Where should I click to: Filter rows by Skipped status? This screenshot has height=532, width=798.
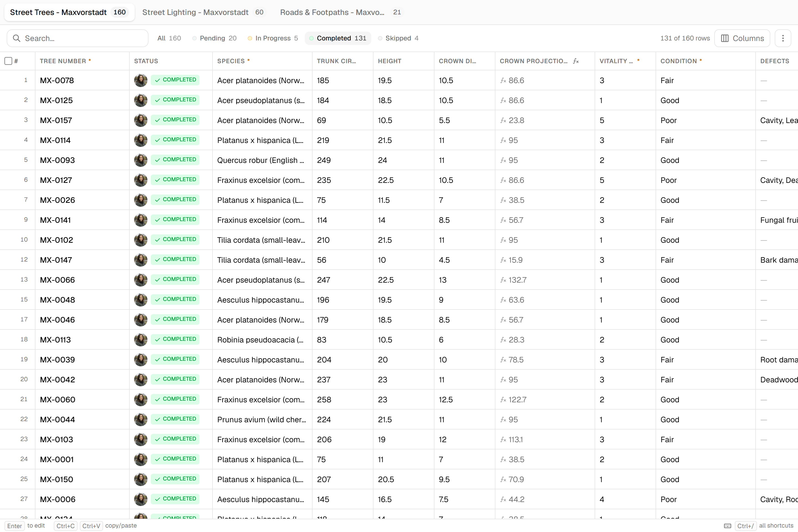[398, 38]
